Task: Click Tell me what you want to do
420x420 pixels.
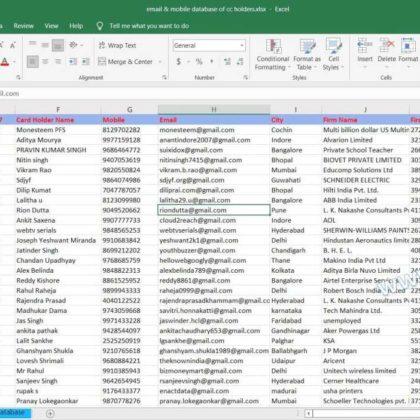Action: [149, 26]
